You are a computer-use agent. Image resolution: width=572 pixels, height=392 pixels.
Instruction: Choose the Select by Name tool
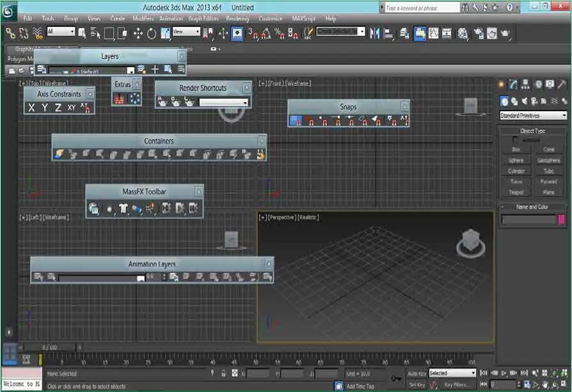click(95, 33)
